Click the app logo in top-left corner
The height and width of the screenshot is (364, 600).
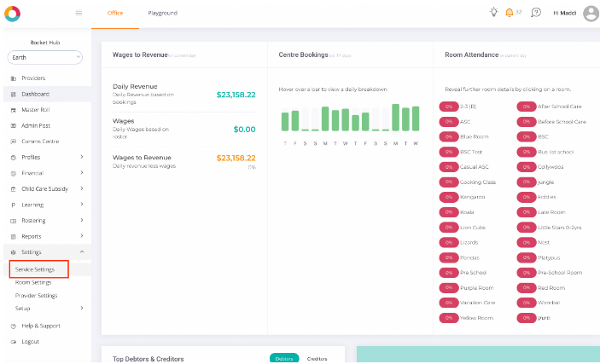tap(12, 13)
